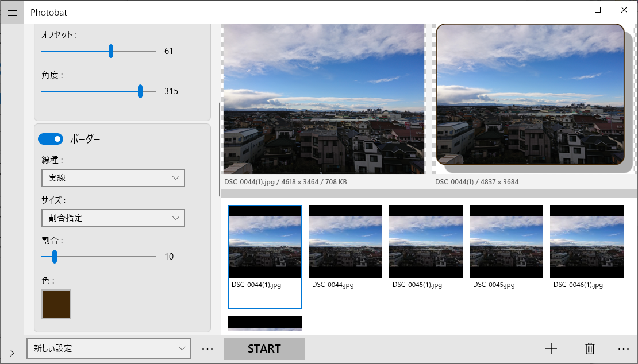Expand the side pane chevron at bottom left
The image size is (638, 364).
[12, 353]
